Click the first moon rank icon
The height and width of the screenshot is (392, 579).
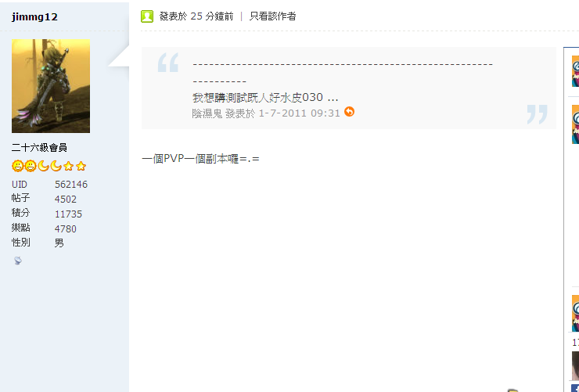43,166
